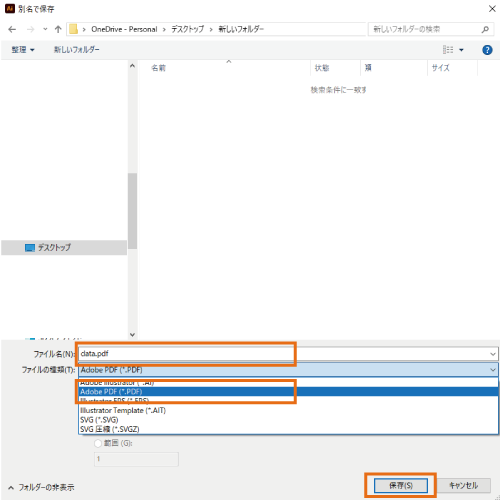This screenshot has height=500, width=500.
Task: Click navigation pane scroll down arrow
Action: click(132, 334)
